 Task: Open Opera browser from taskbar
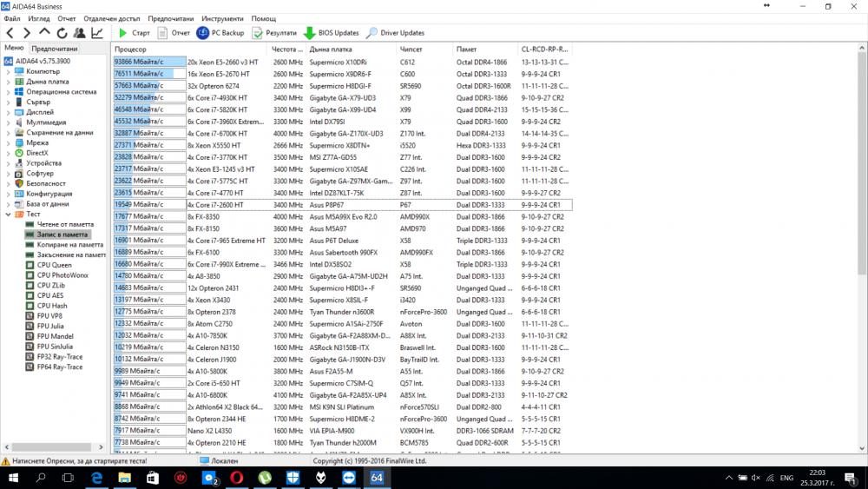click(236, 478)
